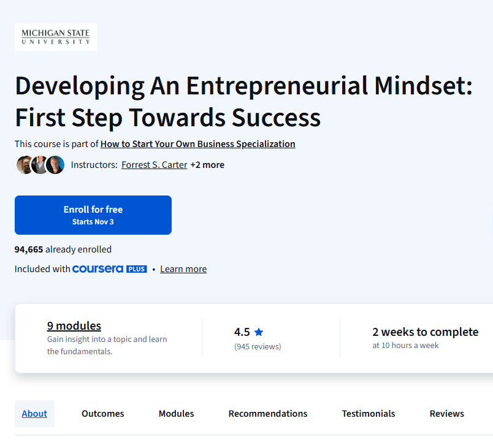Open the Recommendations tab
The image size is (493, 448).
[268, 414]
